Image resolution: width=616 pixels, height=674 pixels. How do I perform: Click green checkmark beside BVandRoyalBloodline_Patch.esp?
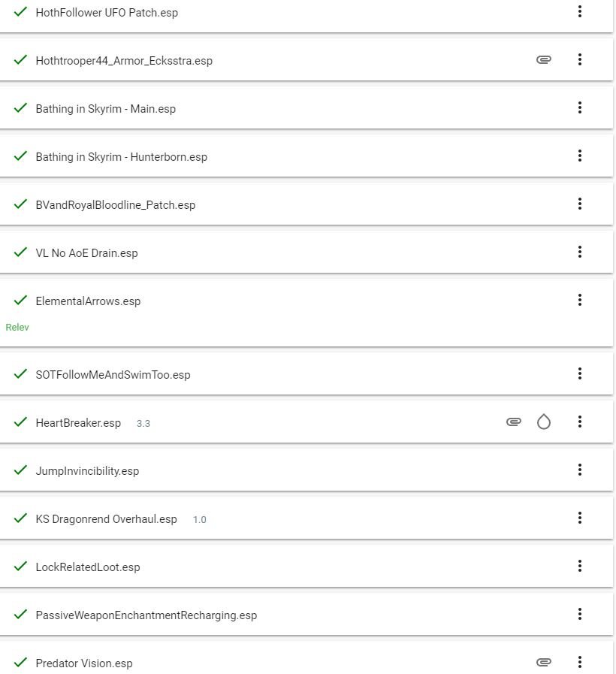[20, 204]
